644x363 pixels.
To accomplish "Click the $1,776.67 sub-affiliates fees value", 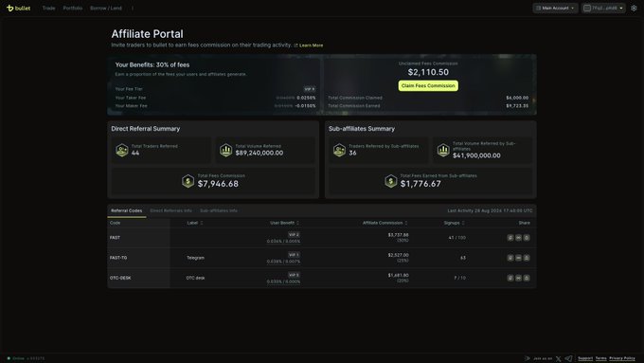I will pyautogui.click(x=420, y=184).
